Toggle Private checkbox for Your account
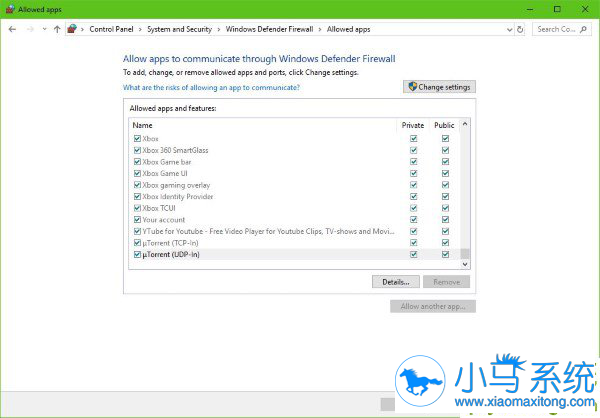Screen dimensions: 600x418 (414, 219)
